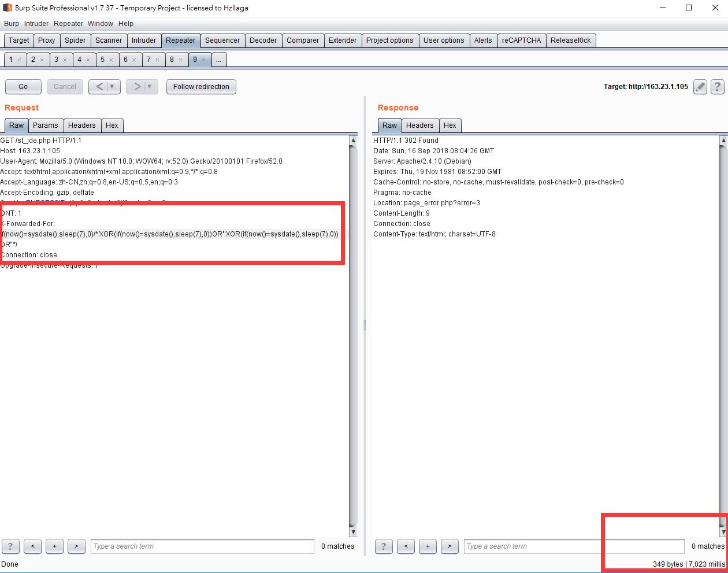Open the Intruder menu
Viewport: 728px width, 573px height.
pyautogui.click(x=36, y=24)
